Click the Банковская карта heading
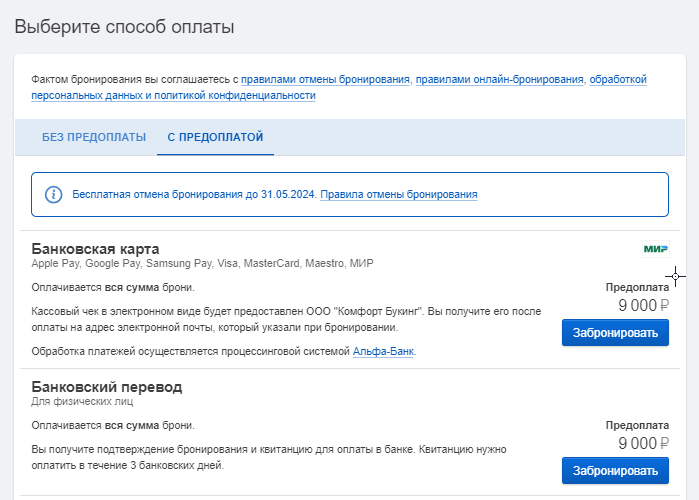The image size is (699, 500). point(95,249)
